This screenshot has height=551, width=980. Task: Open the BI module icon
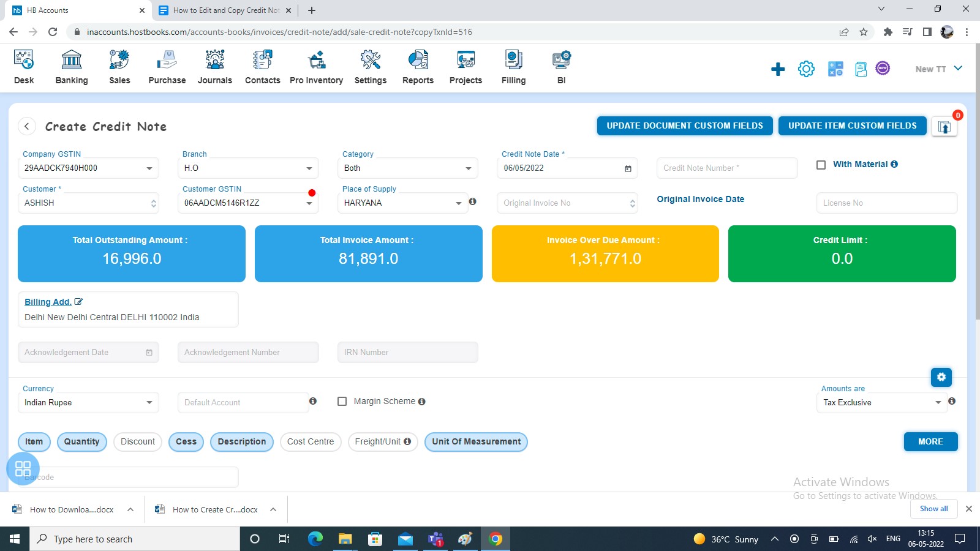click(x=562, y=60)
